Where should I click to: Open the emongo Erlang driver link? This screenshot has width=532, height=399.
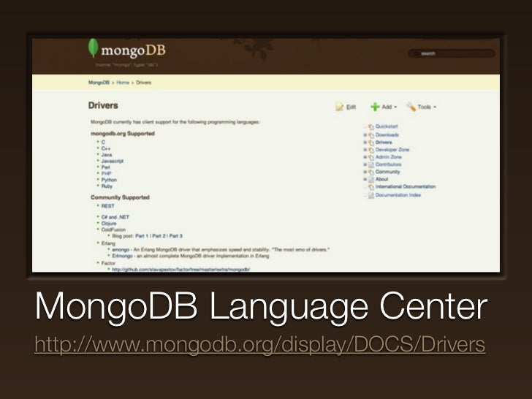coord(121,250)
